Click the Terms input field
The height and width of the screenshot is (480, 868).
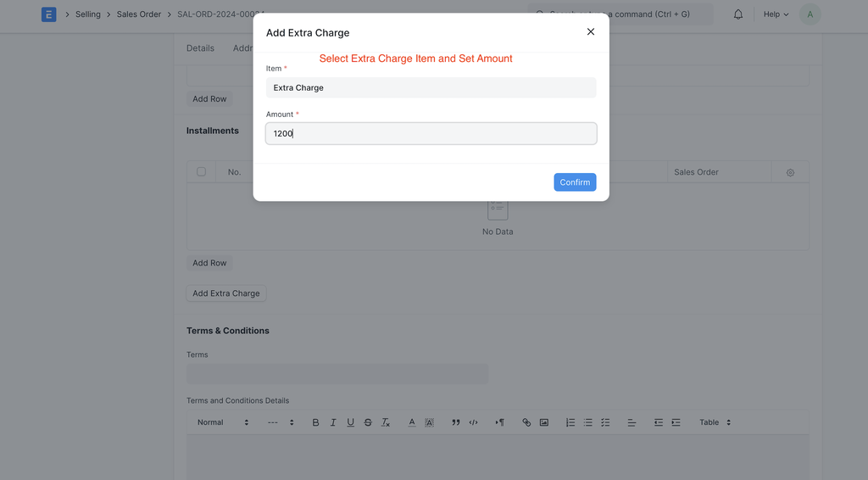point(337,374)
